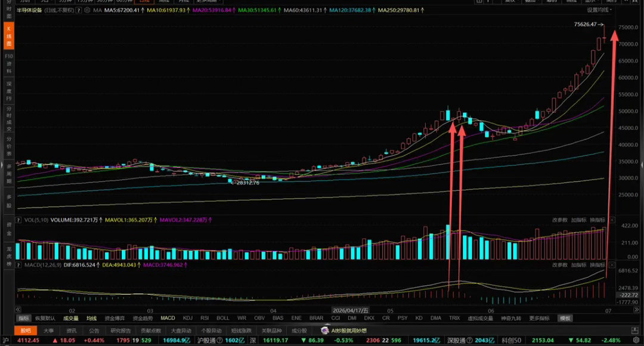This screenshot has height=346, width=644.
Task: Open the 设置均线 dropdown
Action: [x=599, y=10]
